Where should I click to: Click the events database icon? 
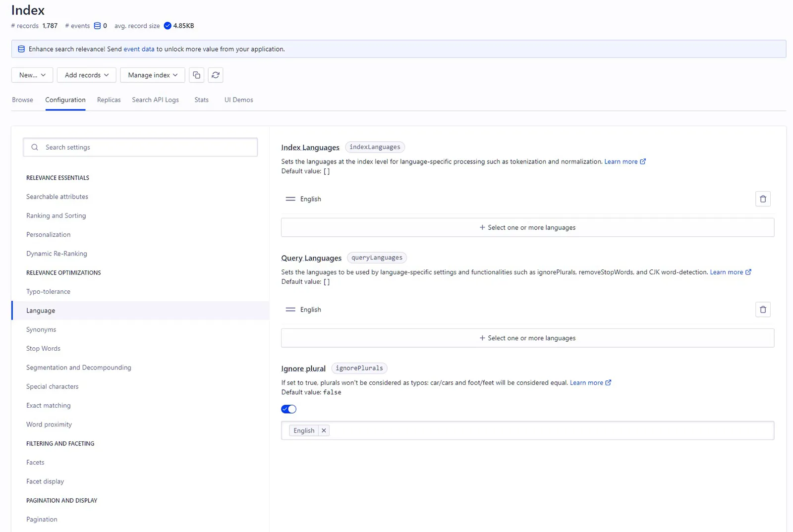tap(97, 26)
